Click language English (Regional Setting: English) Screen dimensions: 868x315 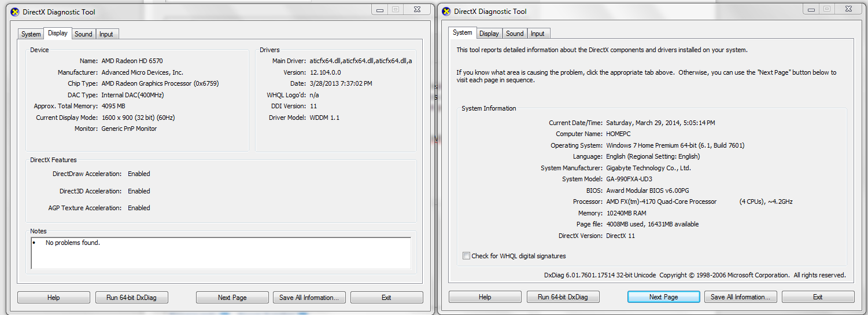pos(653,156)
